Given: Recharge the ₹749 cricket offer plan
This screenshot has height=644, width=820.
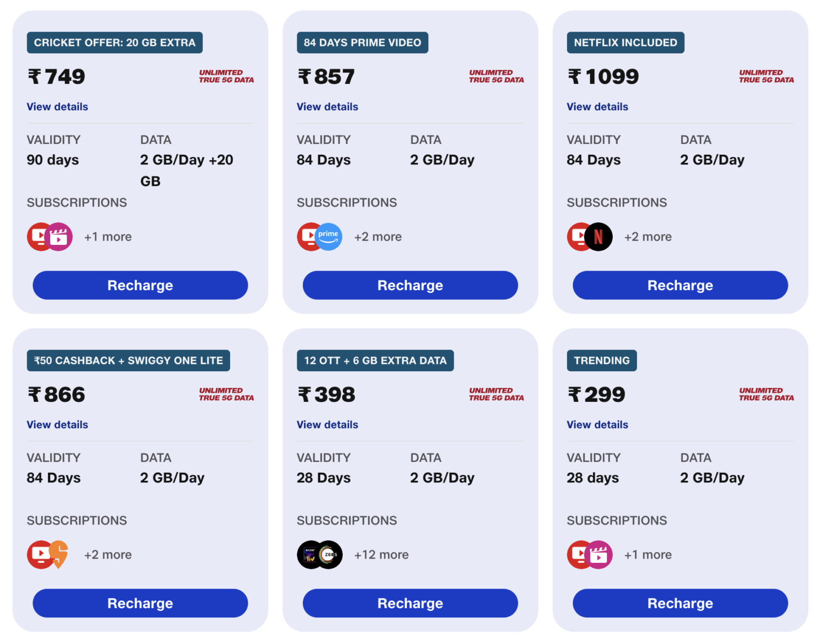Looking at the screenshot, I should (x=140, y=285).
